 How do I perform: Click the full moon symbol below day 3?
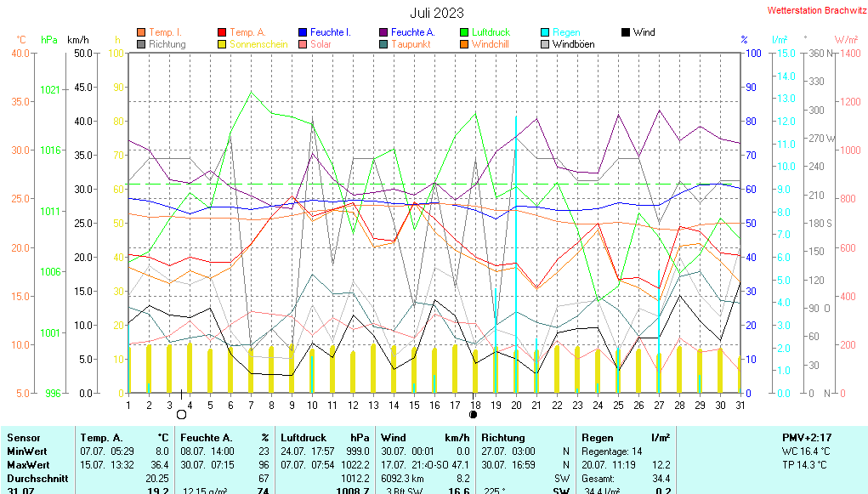(x=181, y=414)
